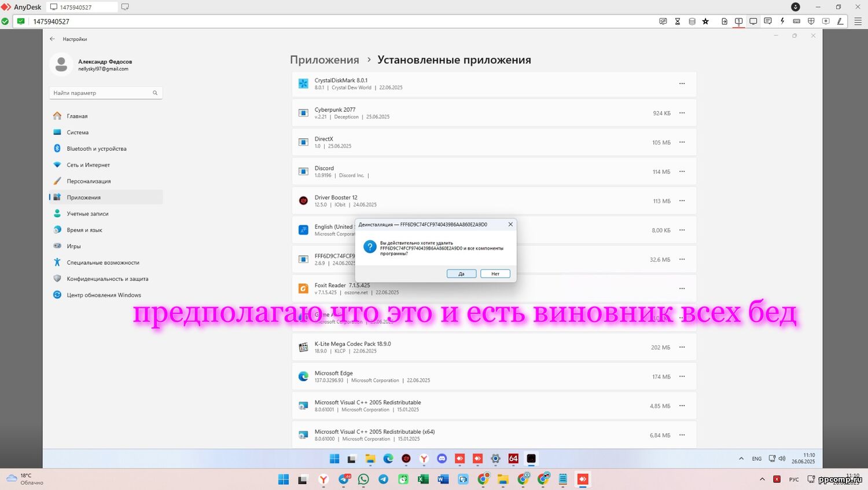Viewport: 868px width, 490px height.
Task: Open more options for K-Lite Mega Codec Pack
Action: point(682,347)
